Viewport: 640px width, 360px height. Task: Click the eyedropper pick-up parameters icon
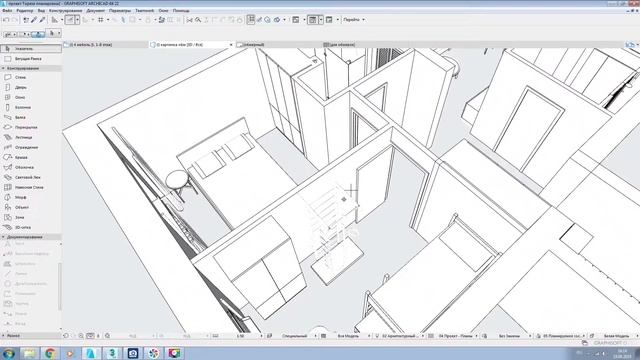point(34,20)
